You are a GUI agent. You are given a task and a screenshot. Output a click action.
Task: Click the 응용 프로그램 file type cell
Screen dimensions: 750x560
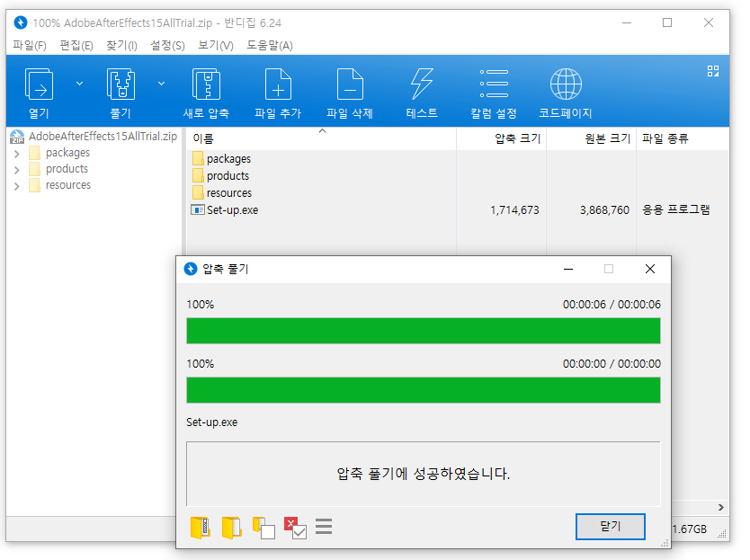tap(675, 210)
